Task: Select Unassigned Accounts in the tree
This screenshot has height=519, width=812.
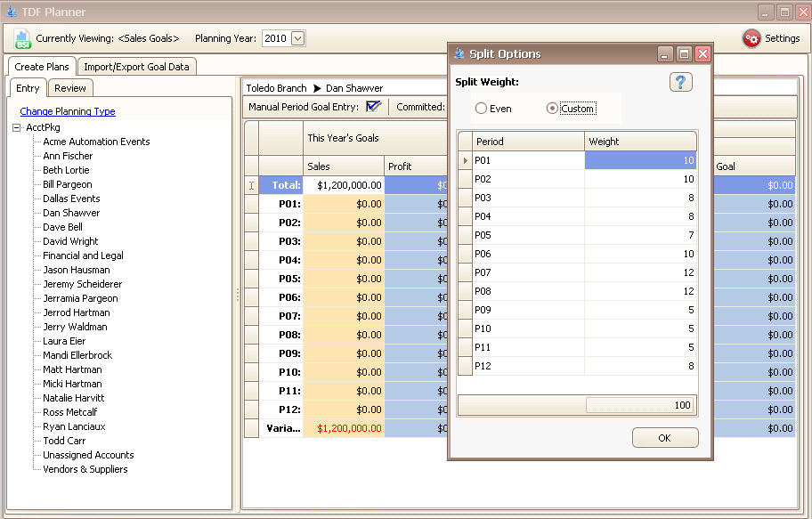Action: coord(88,455)
